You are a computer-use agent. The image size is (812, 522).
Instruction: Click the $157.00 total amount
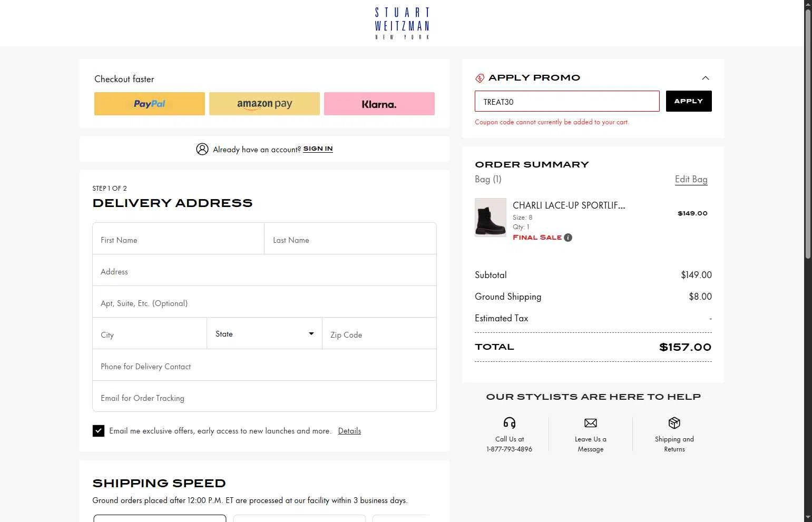pyautogui.click(x=686, y=347)
